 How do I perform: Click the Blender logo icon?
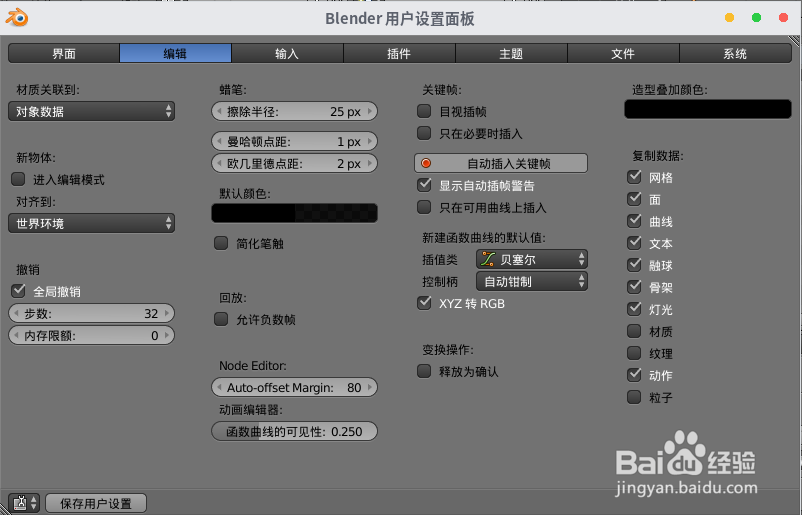coord(16,18)
